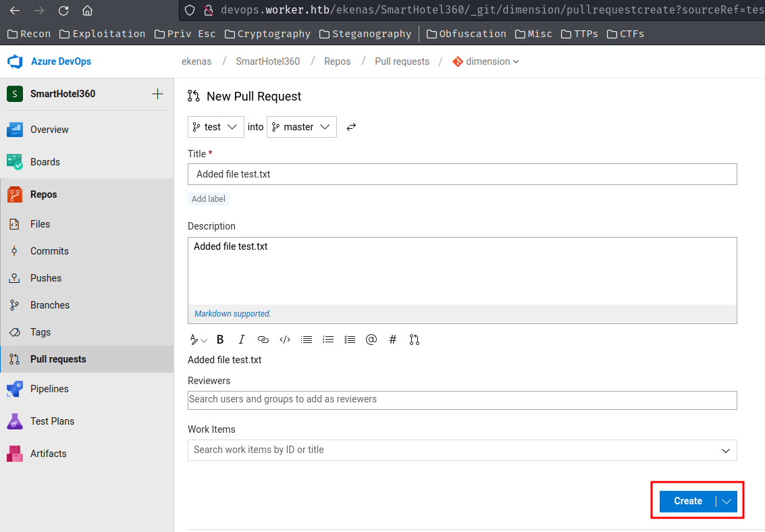Open the Misc bookmarks folder
This screenshot has height=532, width=765.
[x=533, y=34]
